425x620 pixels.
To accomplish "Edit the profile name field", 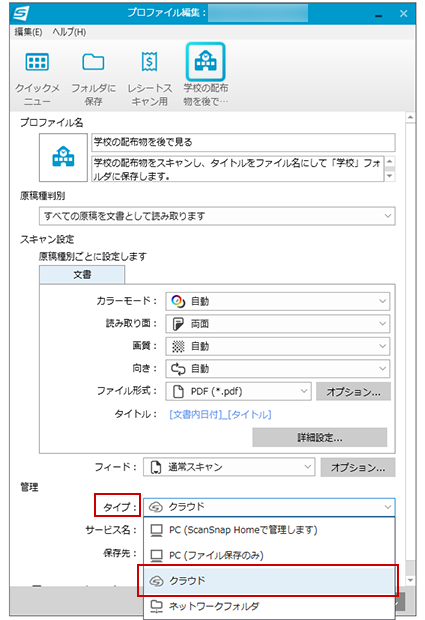I will click(x=243, y=142).
